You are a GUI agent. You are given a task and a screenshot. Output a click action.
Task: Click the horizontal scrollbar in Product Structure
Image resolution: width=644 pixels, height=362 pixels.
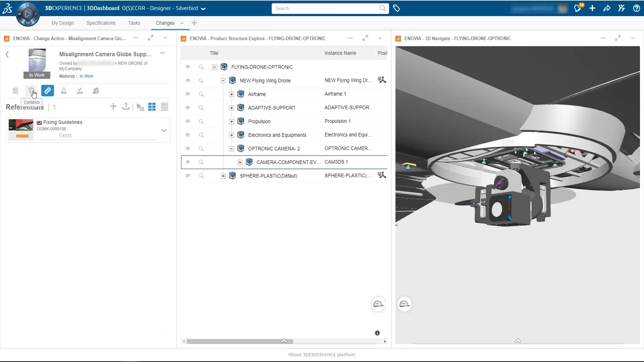click(x=238, y=341)
